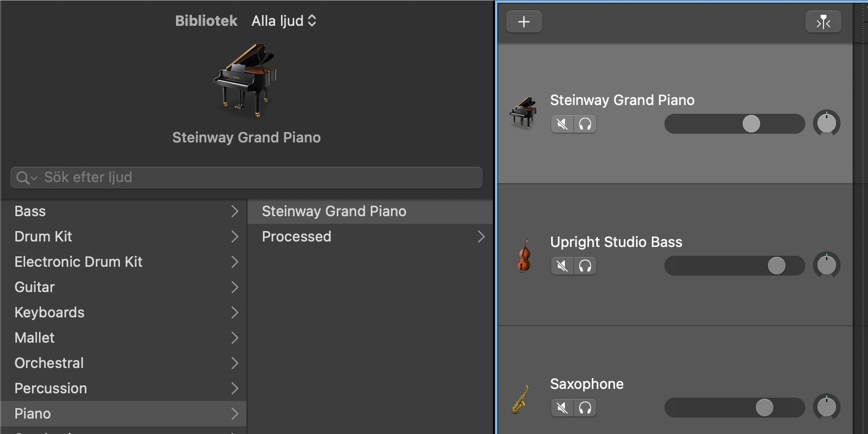Image resolution: width=868 pixels, height=434 pixels.
Task: Select the Mallet category
Action: [x=124, y=338]
